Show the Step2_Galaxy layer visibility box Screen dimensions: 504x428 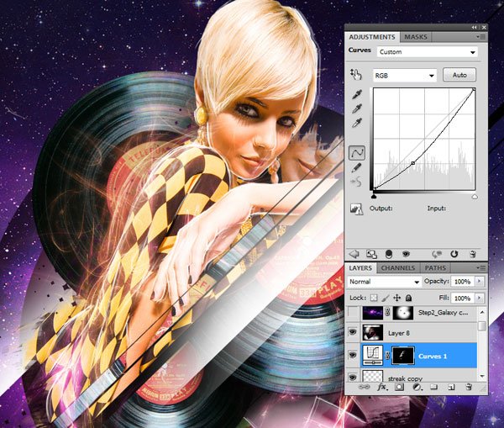(353, 312)
